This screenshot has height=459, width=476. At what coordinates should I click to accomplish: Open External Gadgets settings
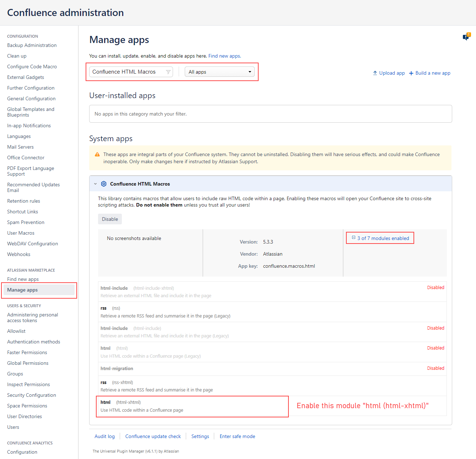coord(26,77)
